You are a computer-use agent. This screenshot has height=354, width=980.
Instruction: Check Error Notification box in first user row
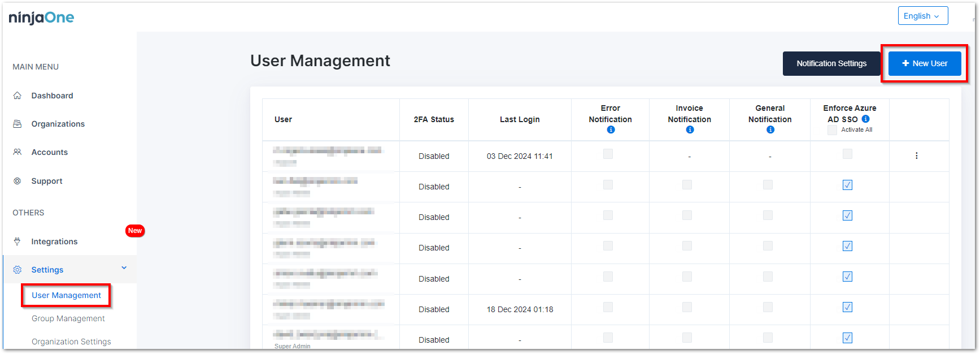[608, 154]
